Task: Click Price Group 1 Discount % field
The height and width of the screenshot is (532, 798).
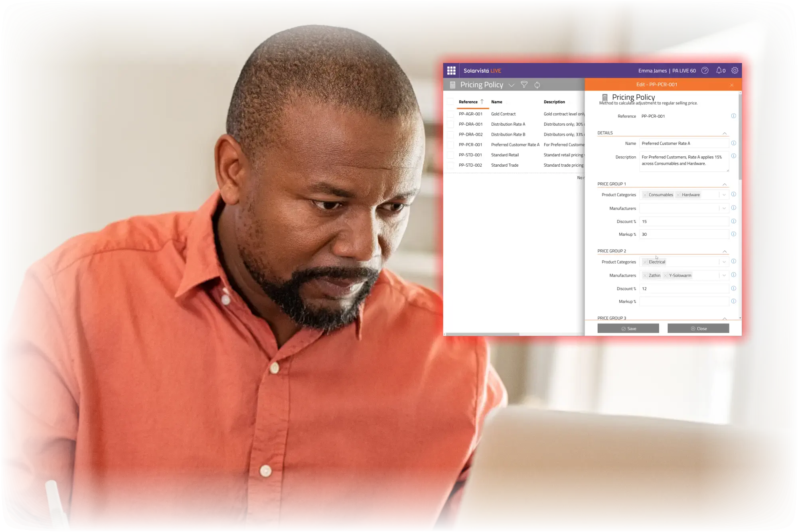Action: [684, 221]
